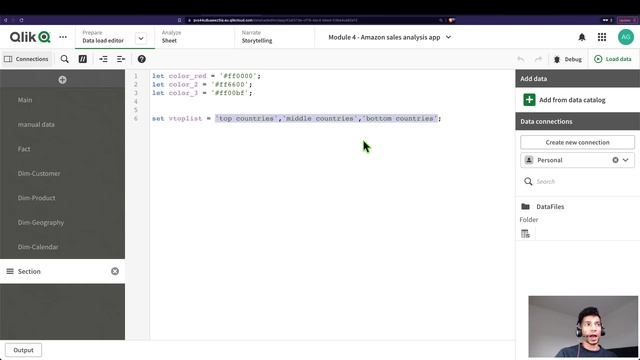640x360 pixels.
Task: Click Create new connection
Action: 577,142
